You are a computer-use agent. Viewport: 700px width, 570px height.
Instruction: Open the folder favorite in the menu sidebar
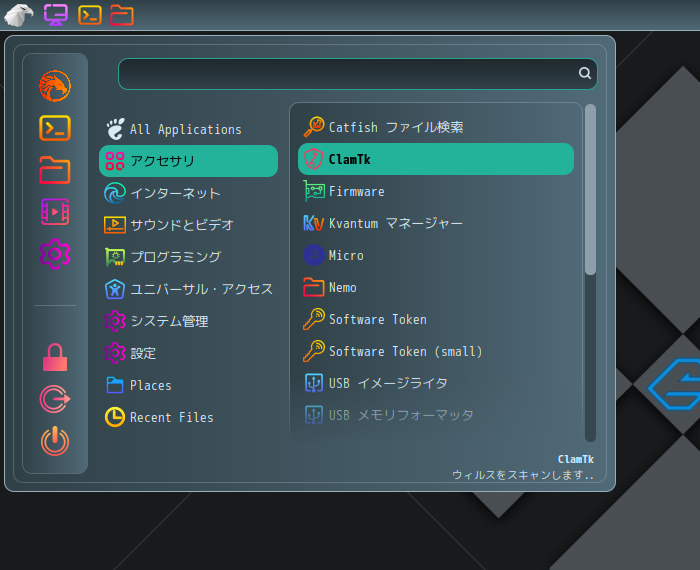click(55, 170)
